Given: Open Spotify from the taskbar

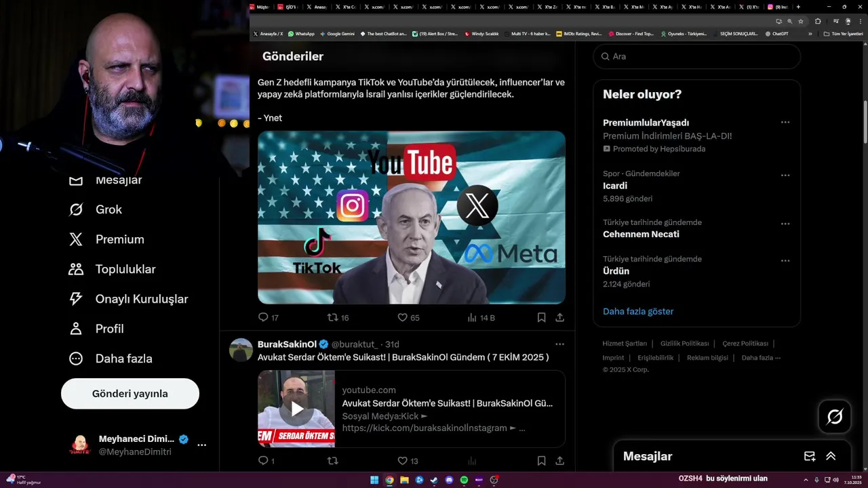Looking at the screenshot, I should coord(464,480).
